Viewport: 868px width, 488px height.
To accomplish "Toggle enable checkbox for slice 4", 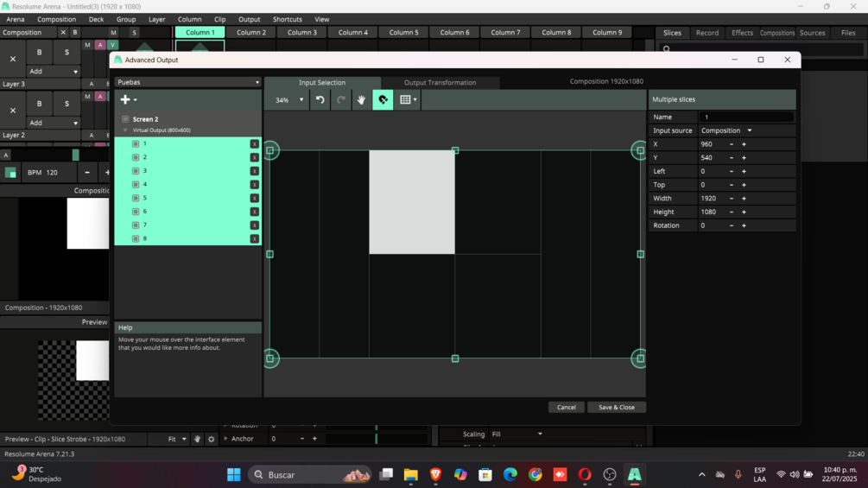I will click(x=136, y=184).
